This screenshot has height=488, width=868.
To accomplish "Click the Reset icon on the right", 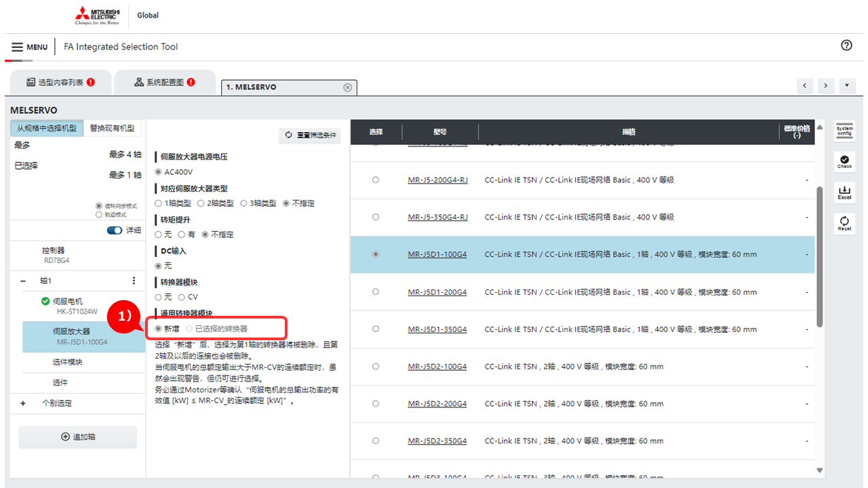I will 844,224.
